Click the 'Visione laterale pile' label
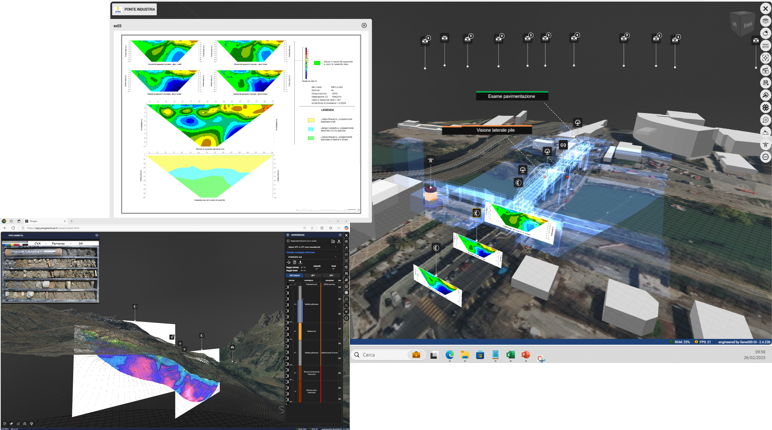 click(x=495, y=130)
